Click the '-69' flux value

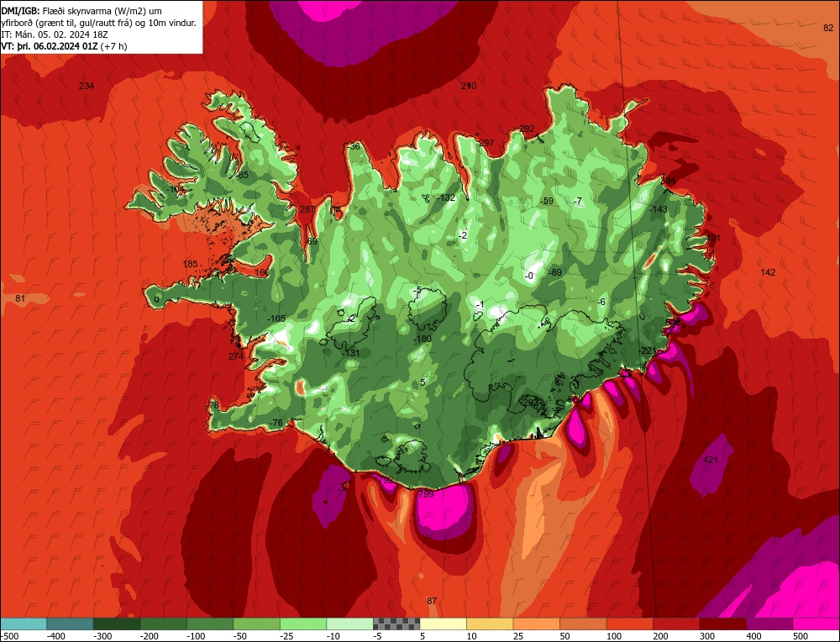tap(310, 241)
